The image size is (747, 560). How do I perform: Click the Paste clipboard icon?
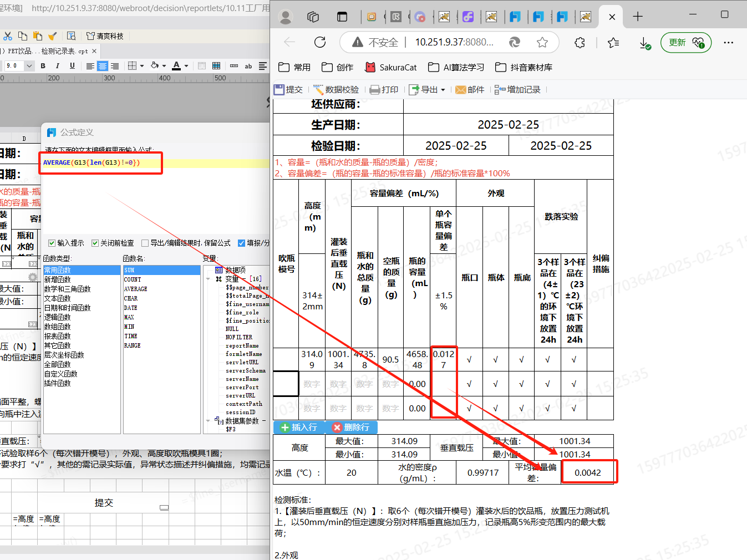(38, 36)
